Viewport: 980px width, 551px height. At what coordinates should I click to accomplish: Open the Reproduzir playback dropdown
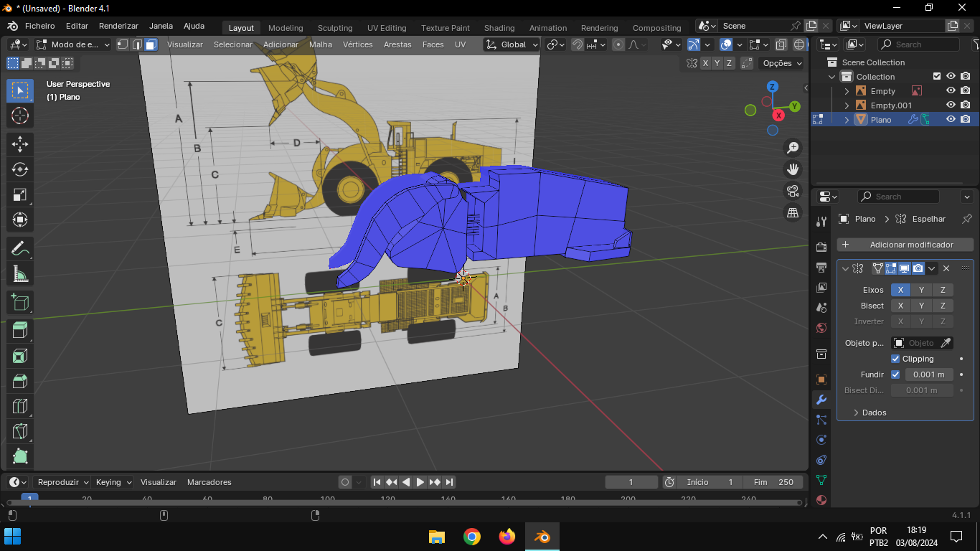click(x=62, y=482)
